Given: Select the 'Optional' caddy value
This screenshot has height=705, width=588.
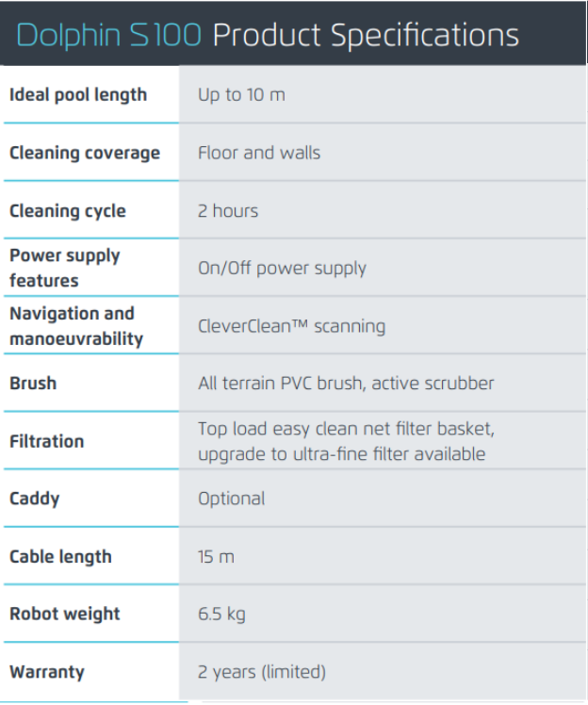Looking at the screenshot, I should [x=231, y=499].
